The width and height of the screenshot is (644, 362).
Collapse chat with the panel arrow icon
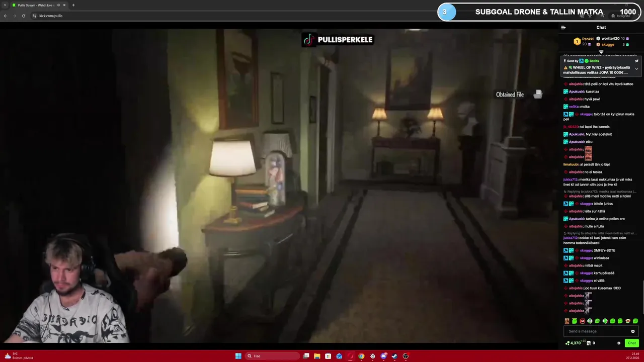coord(563,28)
